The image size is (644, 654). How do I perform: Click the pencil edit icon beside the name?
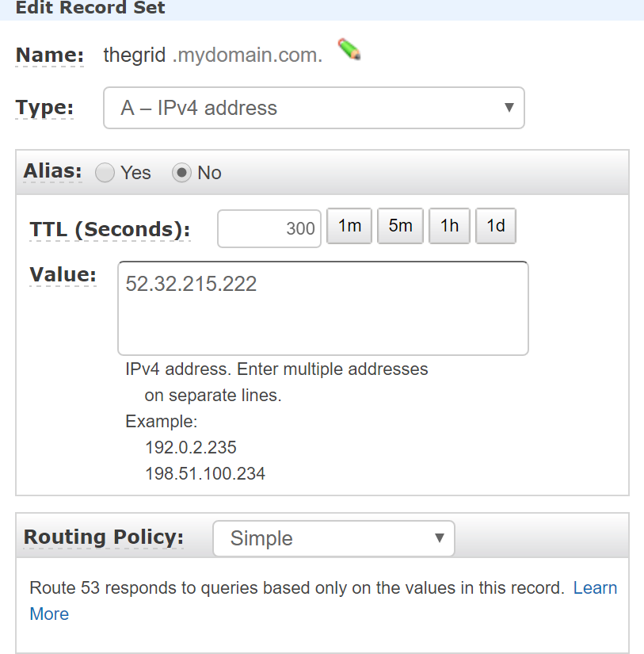coord(349,49)
